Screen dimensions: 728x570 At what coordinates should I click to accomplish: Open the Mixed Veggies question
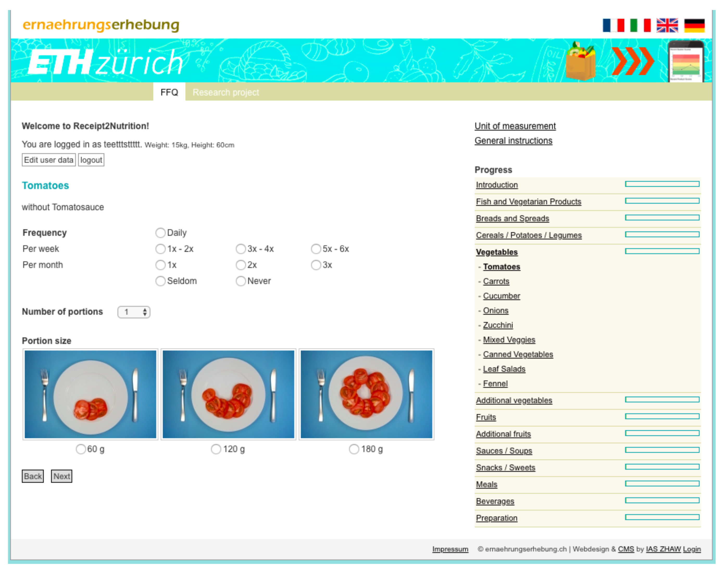point(509,340)
